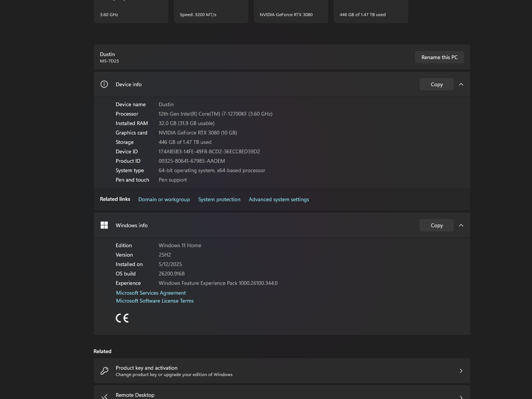This screenshot has width=532, height=399.
Task: Click the Device info circle icon
Action: [x=104, y=84]
